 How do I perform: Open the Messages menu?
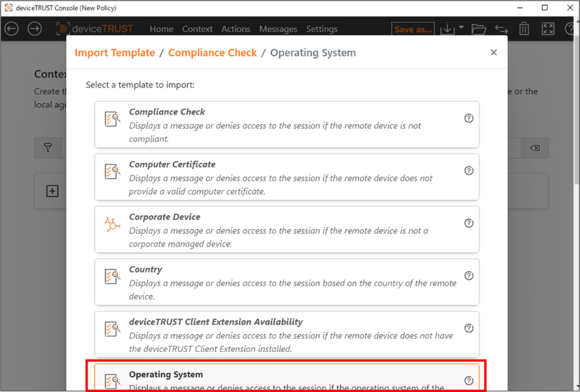pos(278,29)
